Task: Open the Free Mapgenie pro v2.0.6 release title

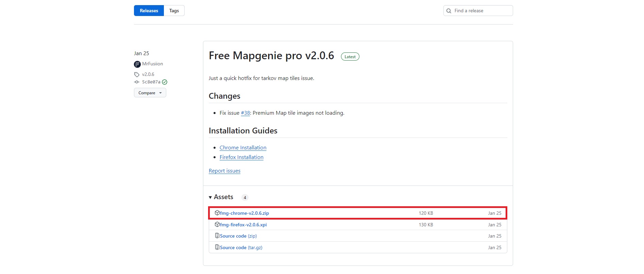Action: coord(271,56)
